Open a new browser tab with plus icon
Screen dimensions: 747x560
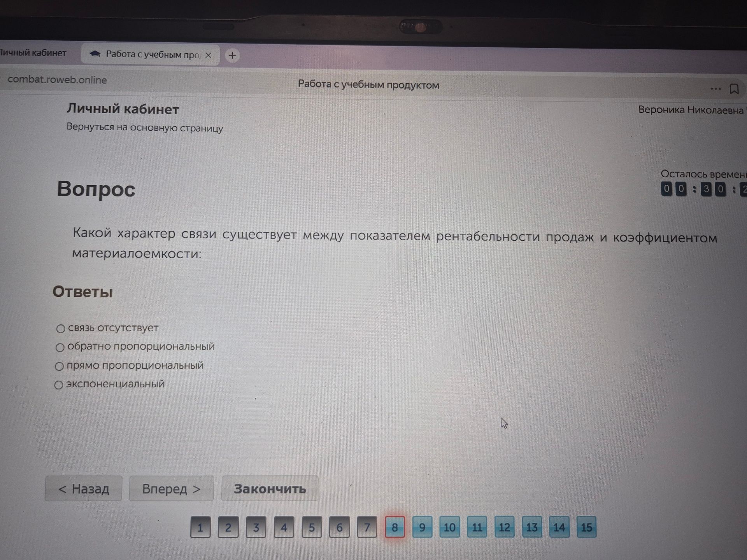point(232,56)
